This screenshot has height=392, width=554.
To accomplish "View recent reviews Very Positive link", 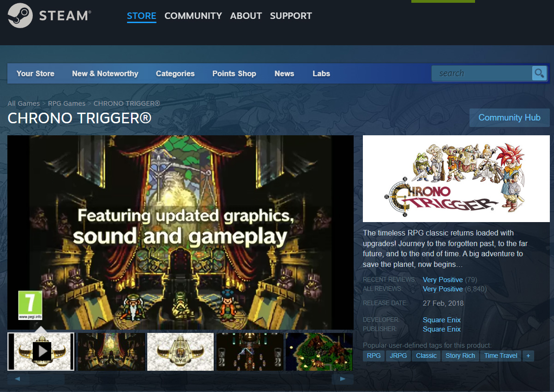I will tap(443, 280).
